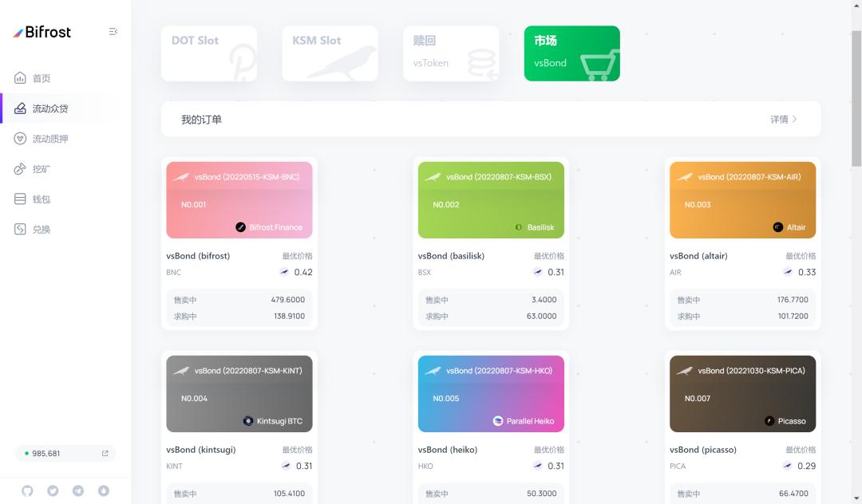
Task: Click the external link icon beside 985,681
Action: (105, 454)
